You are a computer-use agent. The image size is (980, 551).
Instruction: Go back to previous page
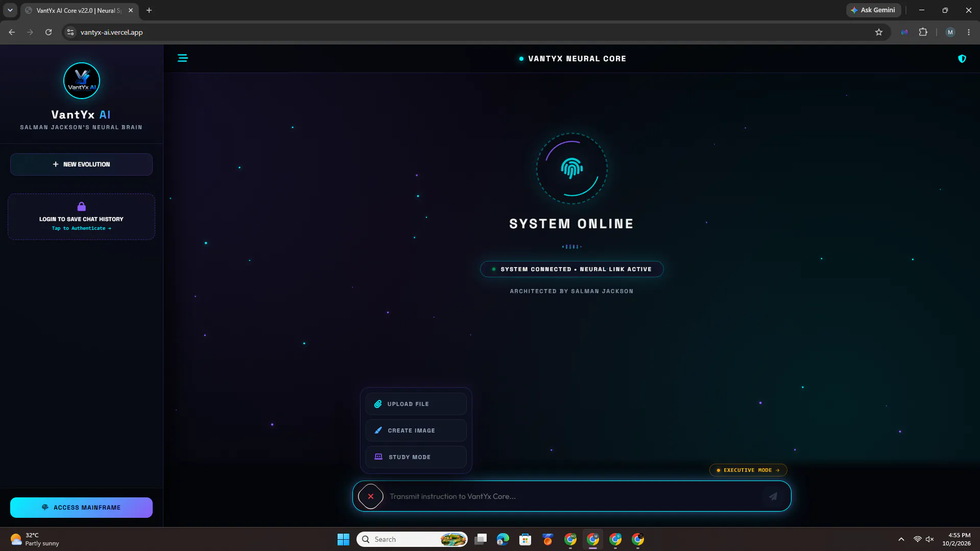click(x=12, y=32)
